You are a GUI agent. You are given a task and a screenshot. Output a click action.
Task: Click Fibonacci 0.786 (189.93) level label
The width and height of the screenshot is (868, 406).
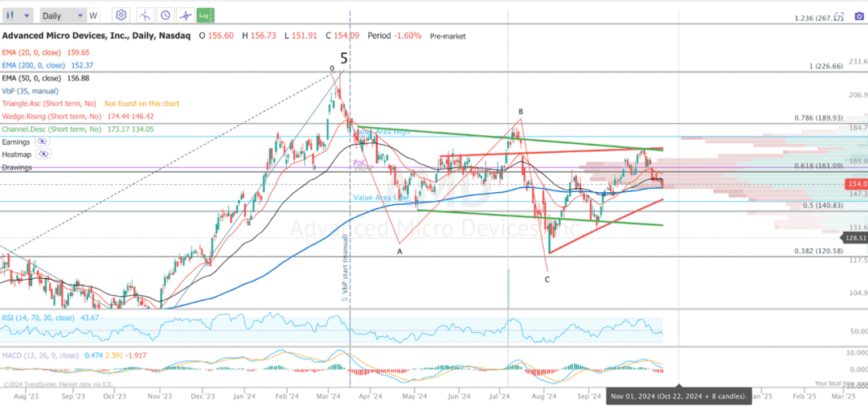click(x=819, y=118)
